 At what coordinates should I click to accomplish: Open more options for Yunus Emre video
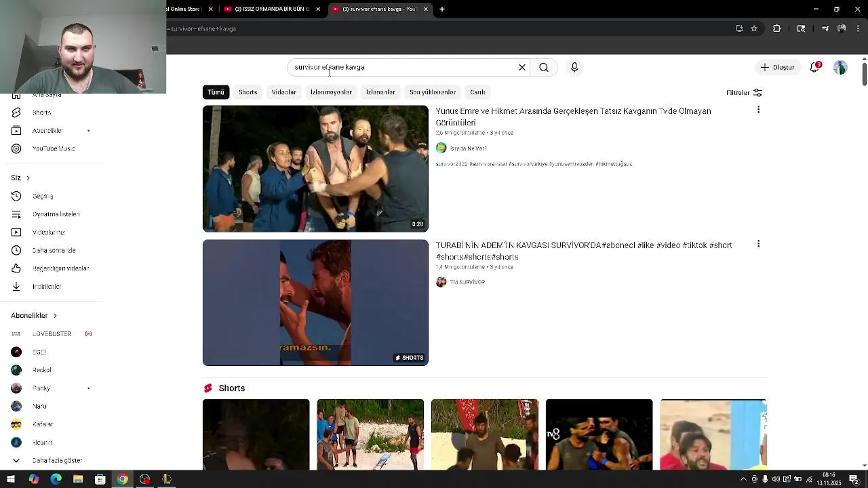click(758, 110)
